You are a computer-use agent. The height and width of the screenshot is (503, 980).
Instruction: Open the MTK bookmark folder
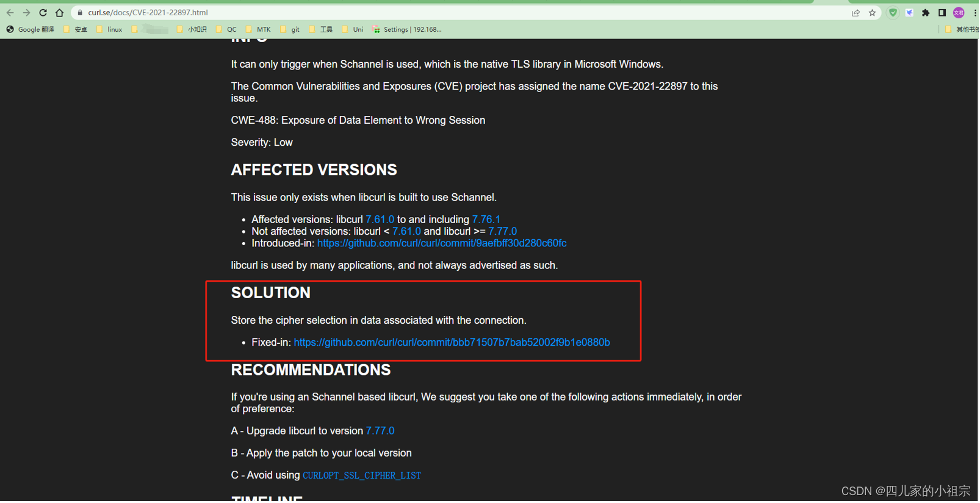coord(258,29)
